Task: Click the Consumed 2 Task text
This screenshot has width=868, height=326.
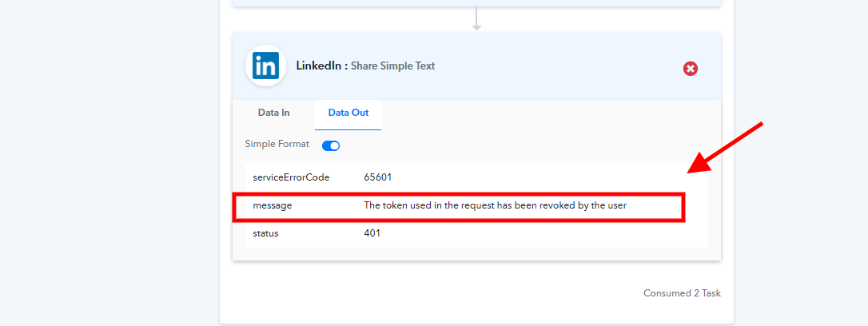Action: (x=682, y=293)
